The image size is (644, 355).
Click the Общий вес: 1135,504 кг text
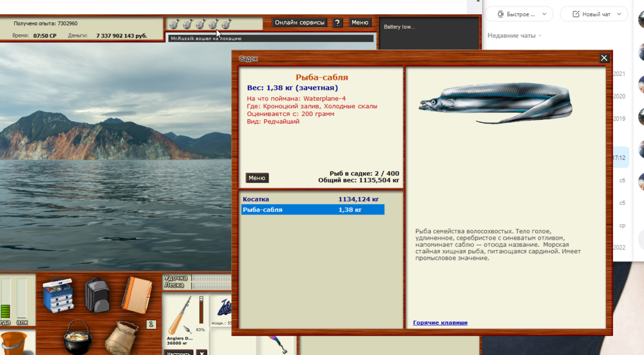359,180
